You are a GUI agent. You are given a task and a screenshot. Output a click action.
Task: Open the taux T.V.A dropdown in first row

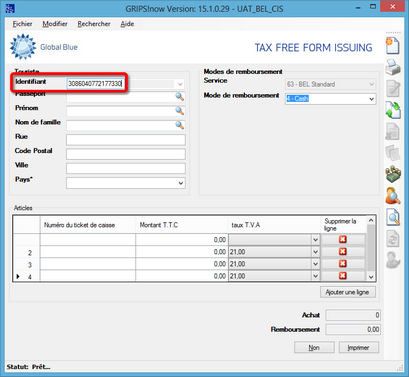315,240
